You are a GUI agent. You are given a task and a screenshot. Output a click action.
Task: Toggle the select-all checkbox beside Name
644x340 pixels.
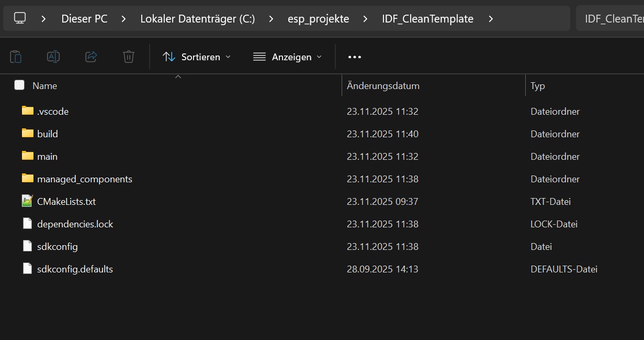[19, 85]
